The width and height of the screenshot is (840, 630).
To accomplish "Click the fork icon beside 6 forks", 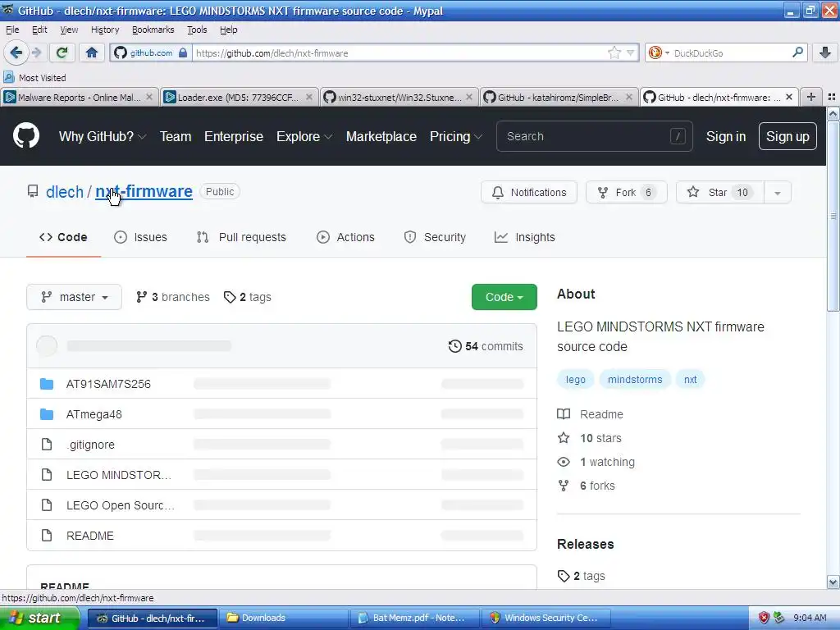I will 564,486.
